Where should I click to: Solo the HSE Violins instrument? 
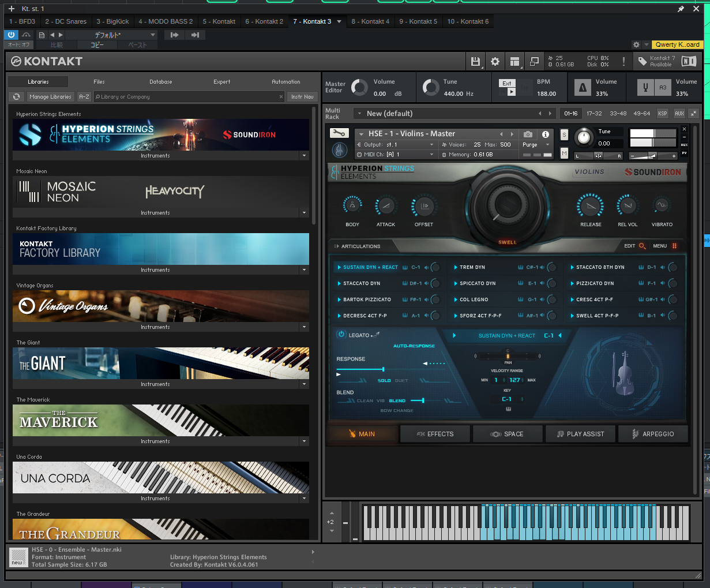pyautogui.click(x=564, y=134)
